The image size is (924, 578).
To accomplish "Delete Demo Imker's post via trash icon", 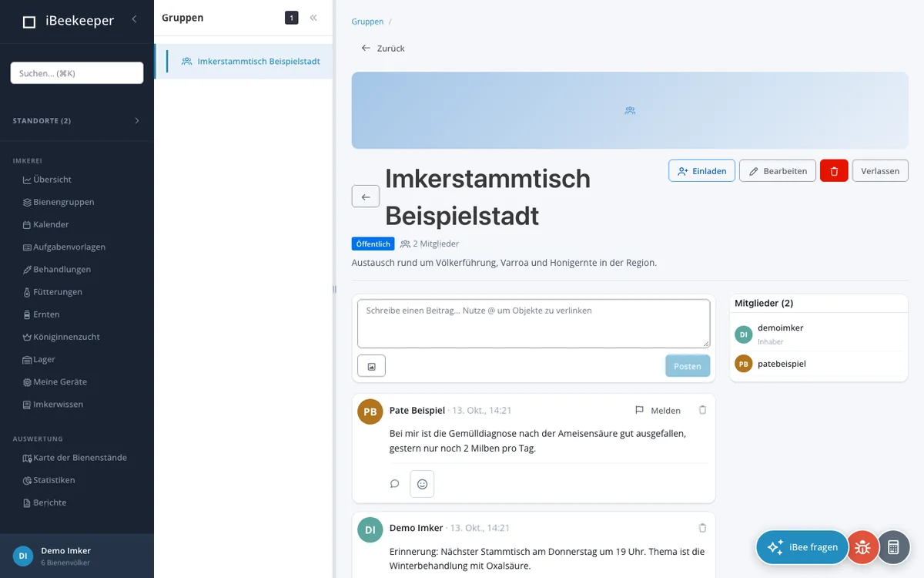I will [702, 528].
